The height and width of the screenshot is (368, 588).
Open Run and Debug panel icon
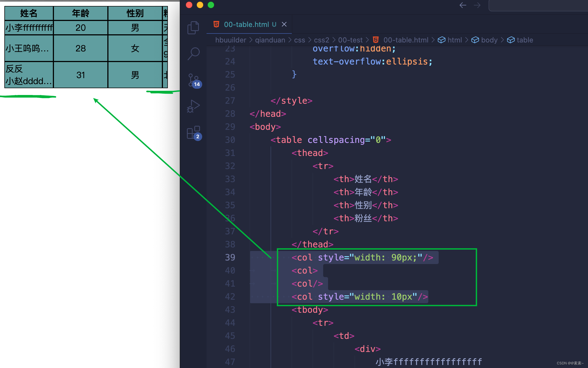[x=193, y=106]
